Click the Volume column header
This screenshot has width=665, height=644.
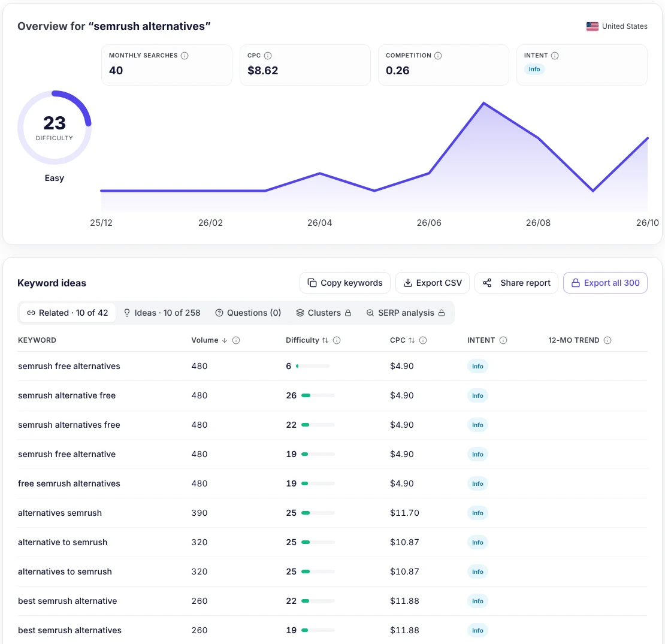[205, 340]
